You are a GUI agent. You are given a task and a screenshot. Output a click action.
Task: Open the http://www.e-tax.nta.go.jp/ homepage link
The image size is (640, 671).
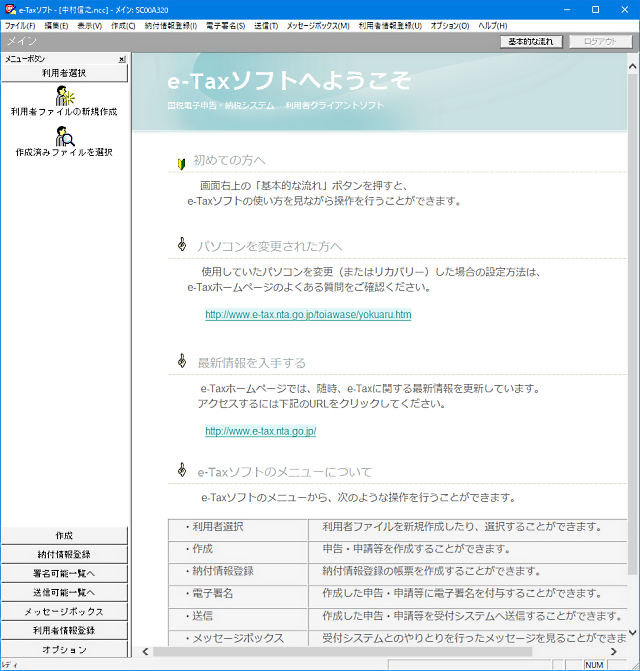(261, 431)
